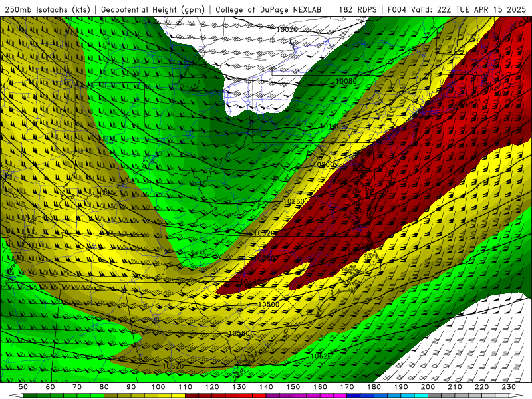Image resolution: width=532 pixels, height=399 pixels.
Task: Select the 10440 height contour label
Action: [x=251, y=282]
